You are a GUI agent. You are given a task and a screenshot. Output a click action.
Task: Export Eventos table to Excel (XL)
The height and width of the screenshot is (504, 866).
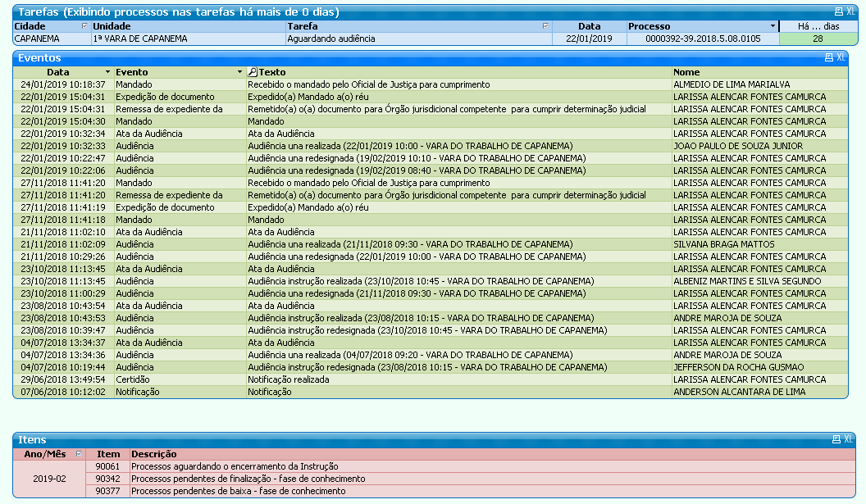point(841,57)
